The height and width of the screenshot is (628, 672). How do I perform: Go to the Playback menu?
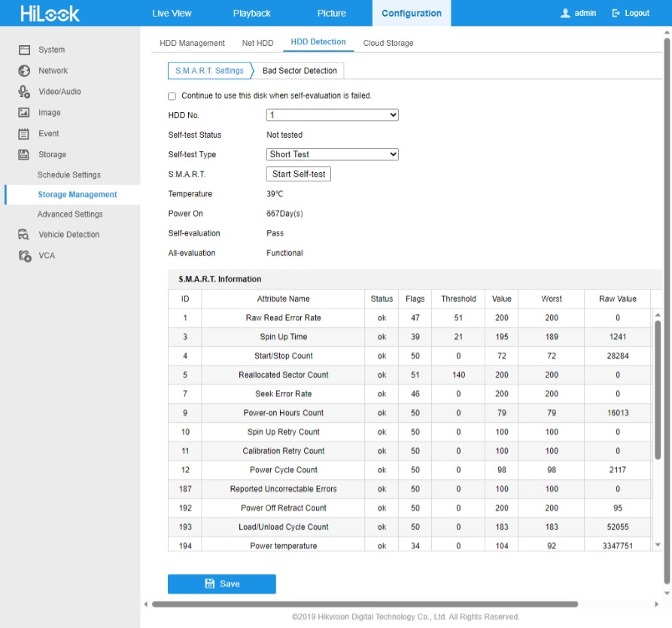252,14
